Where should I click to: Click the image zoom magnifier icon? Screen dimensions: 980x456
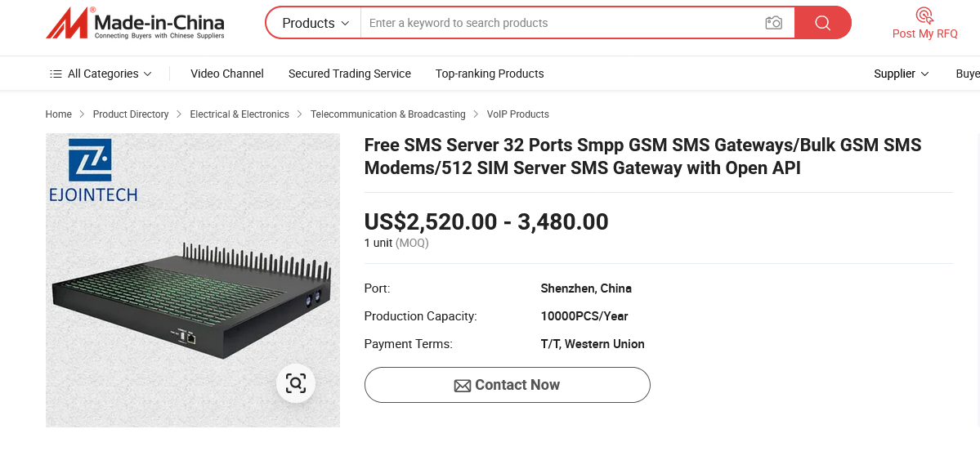coord(295,382)
